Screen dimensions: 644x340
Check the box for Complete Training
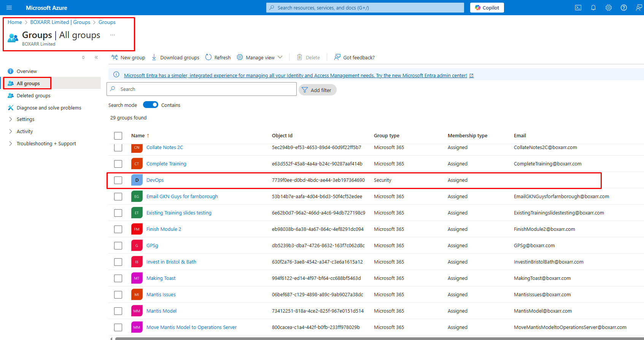[x=118, y=164]
